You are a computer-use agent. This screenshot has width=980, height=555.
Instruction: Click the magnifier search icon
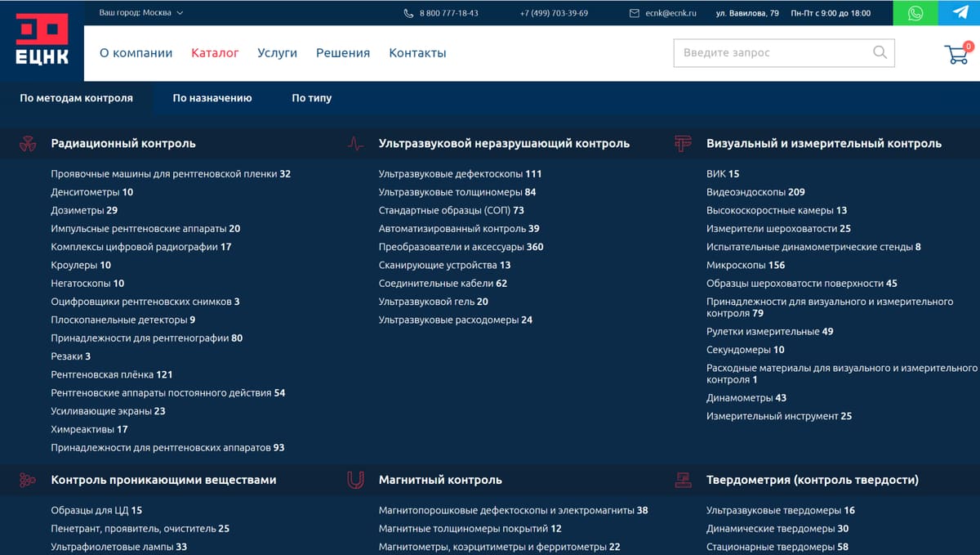[880, 52]
